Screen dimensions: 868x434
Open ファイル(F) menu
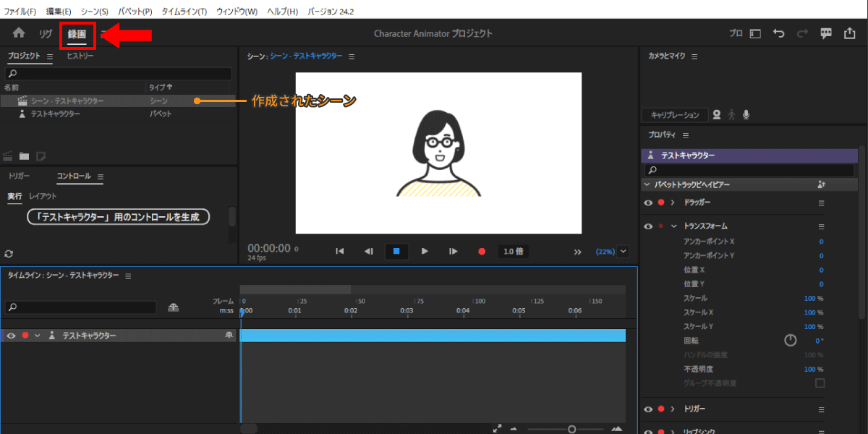[x=20, y=12]
